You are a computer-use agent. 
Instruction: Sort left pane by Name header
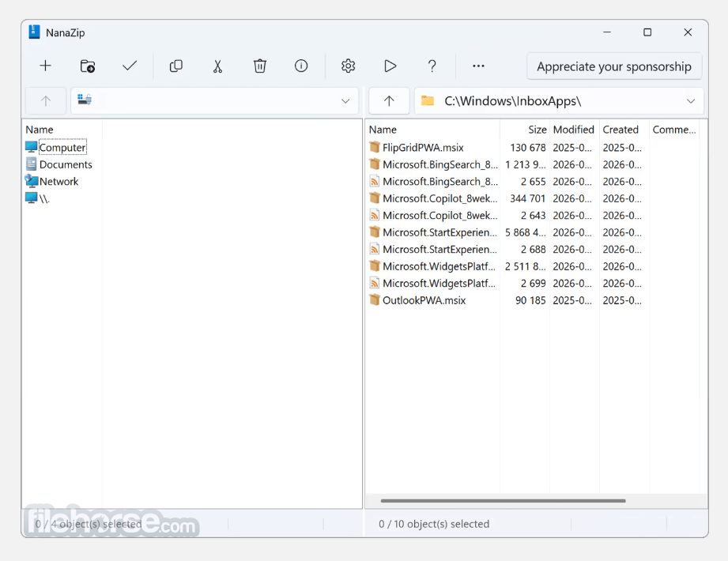click(x=40, y=130)
